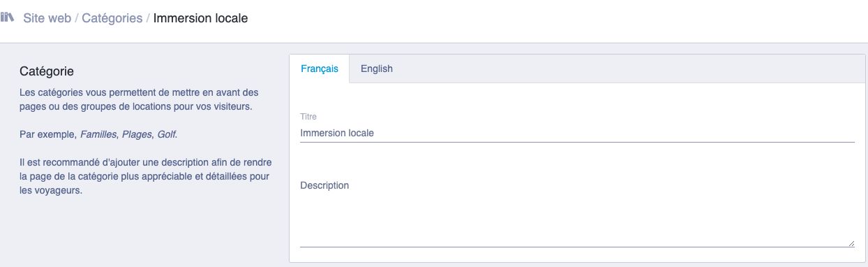Viewport: 868px width, 267px height.
Task: Switch to the English language tab
Action: click(x=377, y=68)
